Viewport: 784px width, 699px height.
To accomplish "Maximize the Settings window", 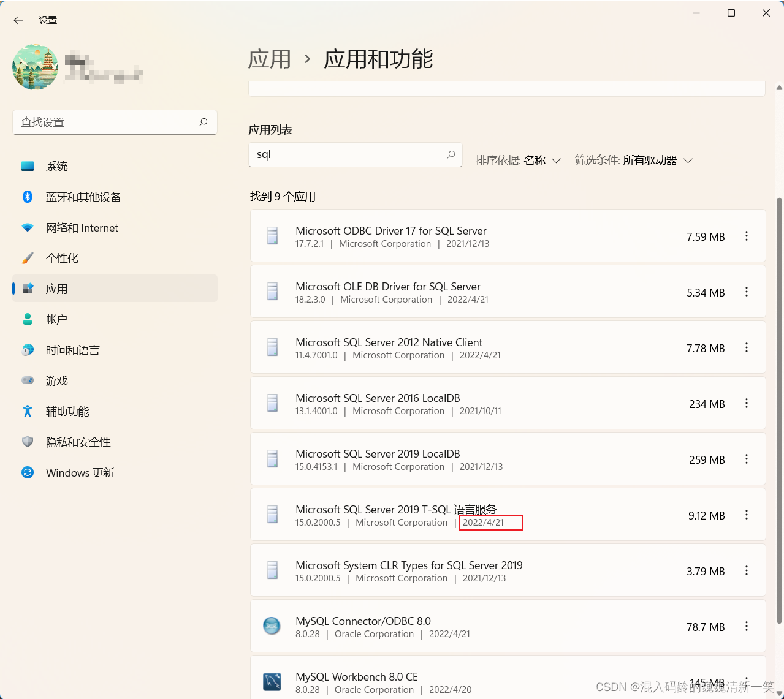I will pos(731,13).
